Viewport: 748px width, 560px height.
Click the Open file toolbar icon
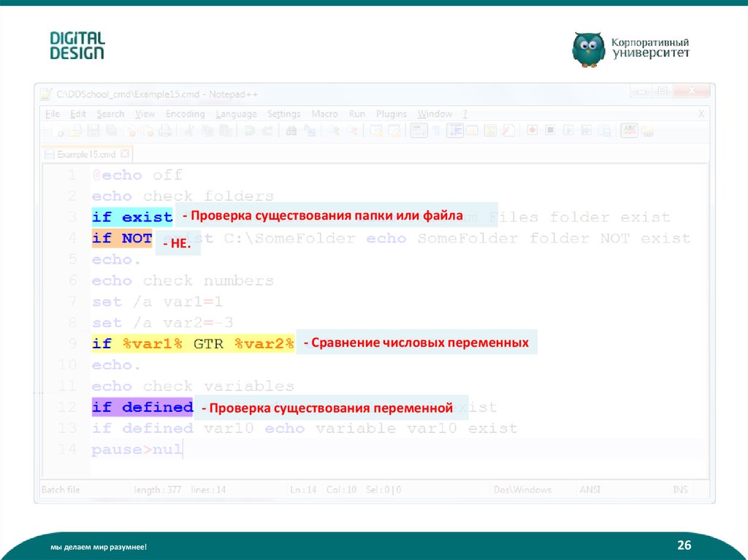[75, 131]
